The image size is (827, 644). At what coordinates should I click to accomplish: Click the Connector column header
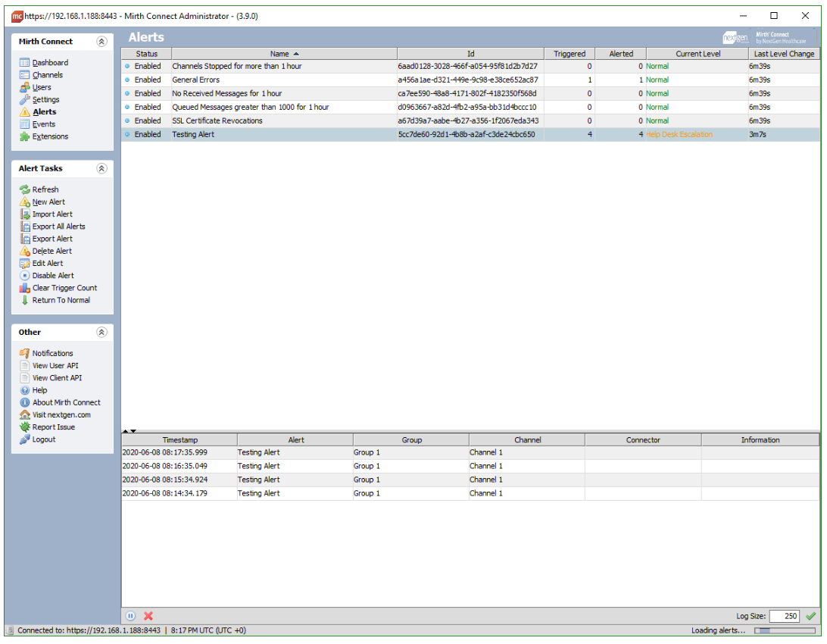pyautogui.click(x=643, y=440)
